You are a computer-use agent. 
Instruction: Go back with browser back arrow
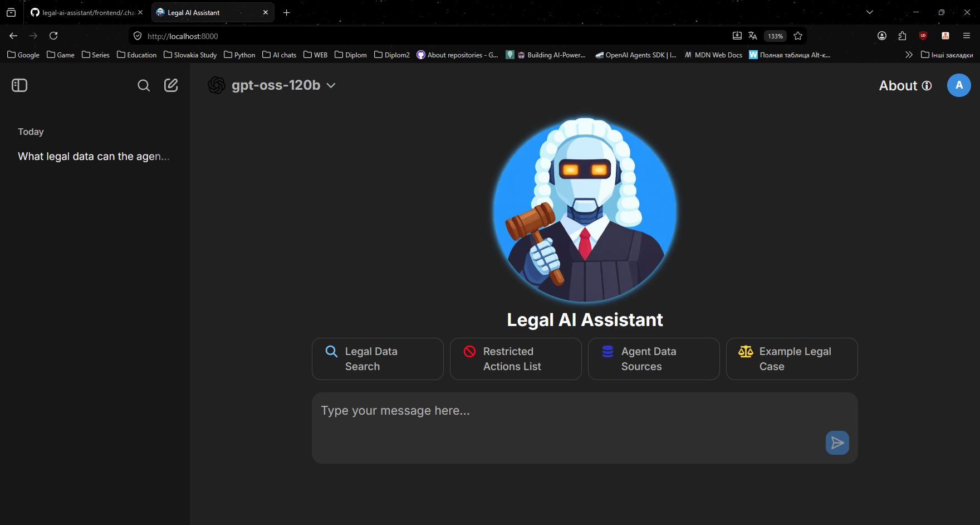13,36
